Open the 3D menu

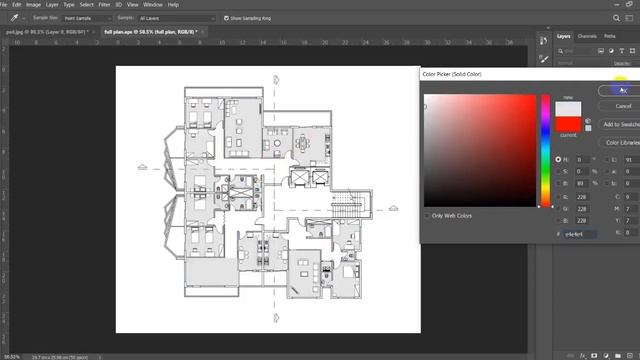tap(119, 4)
